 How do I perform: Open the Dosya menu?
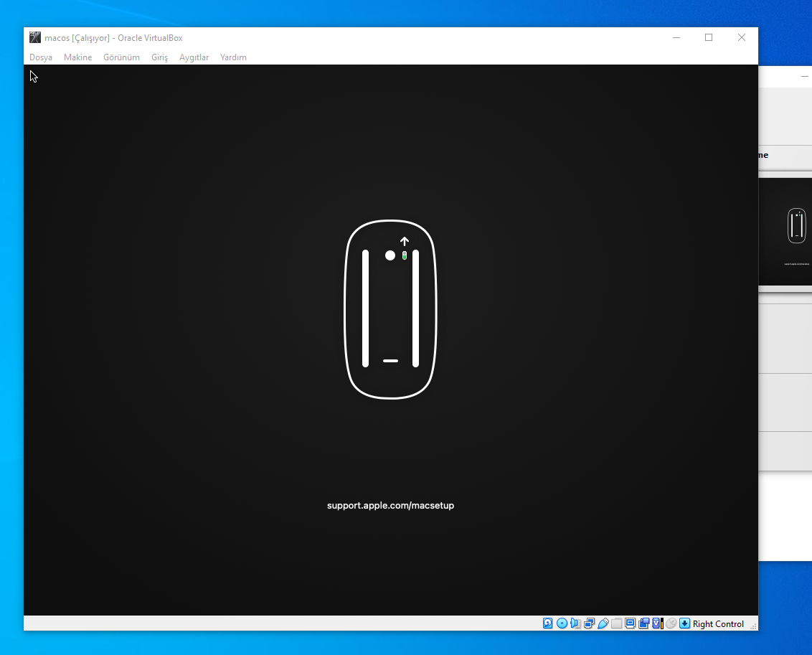(41, 57)
